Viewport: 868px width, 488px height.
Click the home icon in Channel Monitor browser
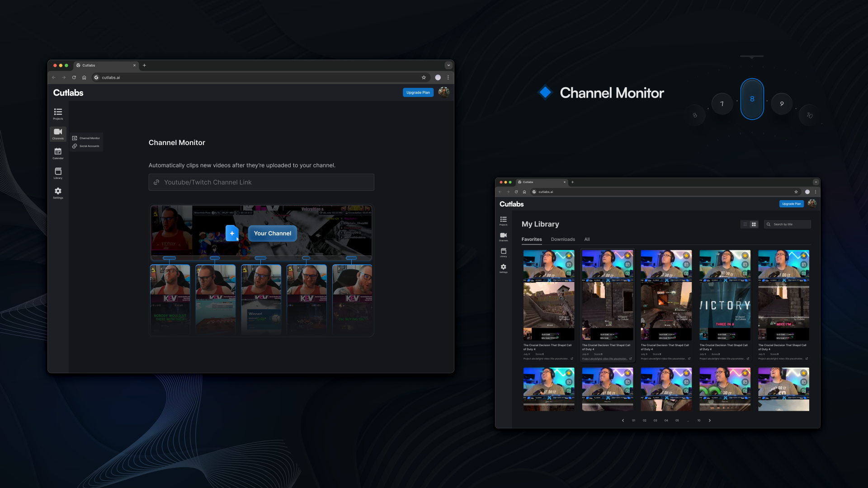coord(84,78)
